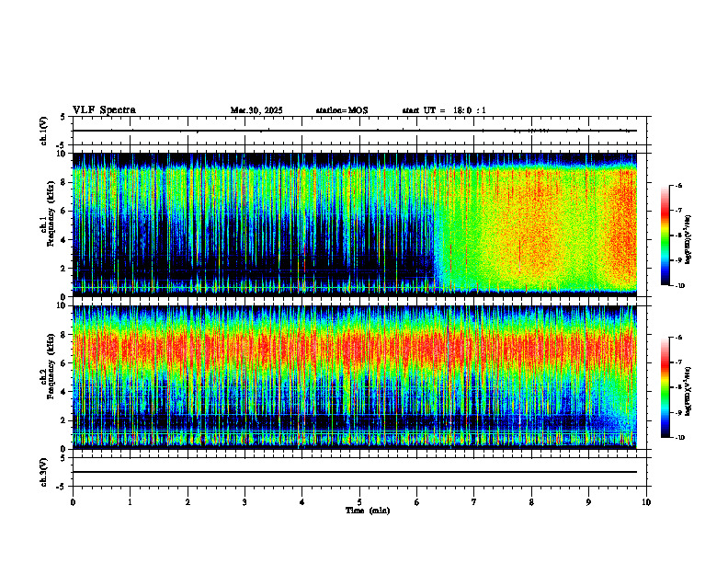Click the 'ch.1(V)' waveform axis label
Image resolution: width=728 pixels, height=563 pixels.
[44, 131]
